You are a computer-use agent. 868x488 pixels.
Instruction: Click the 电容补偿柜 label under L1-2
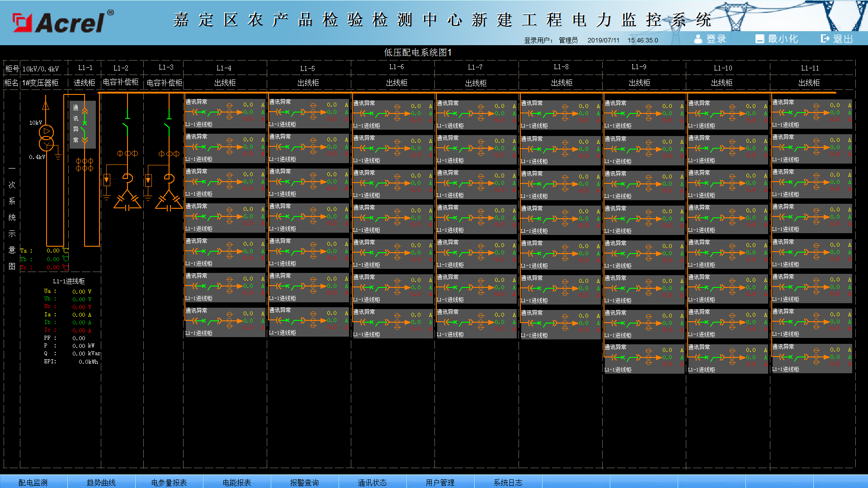coord(121,82)
